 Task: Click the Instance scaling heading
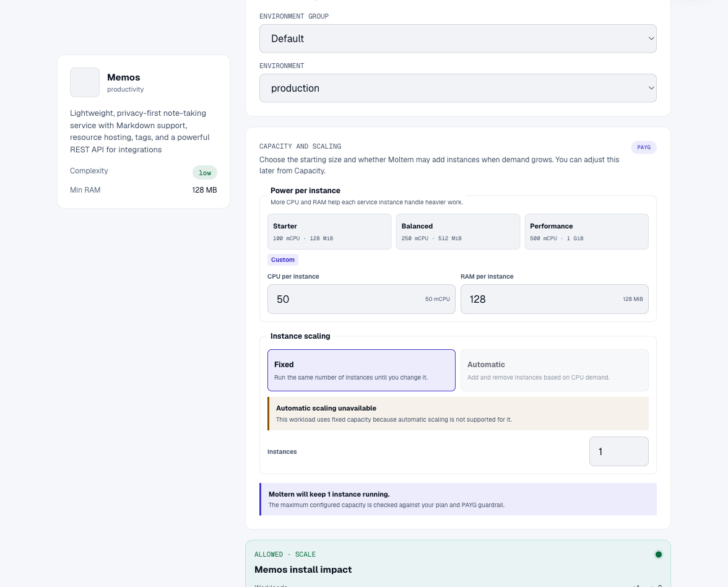click(300, 336)
